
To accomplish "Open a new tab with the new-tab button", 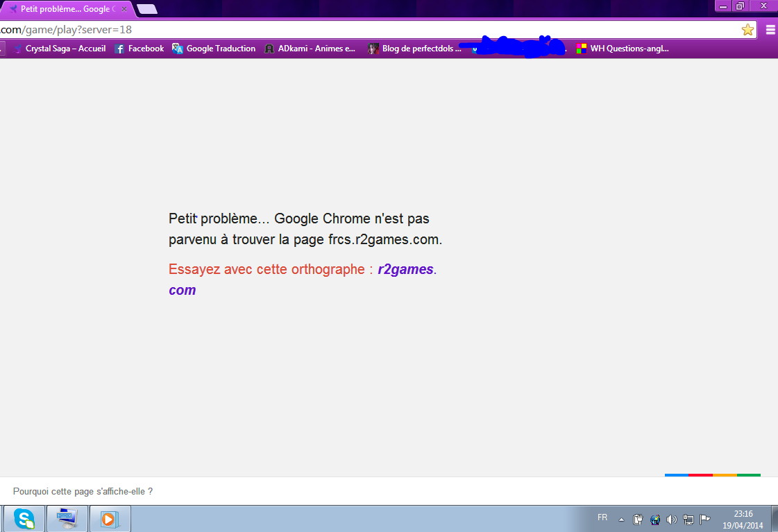I will point(146,9).
